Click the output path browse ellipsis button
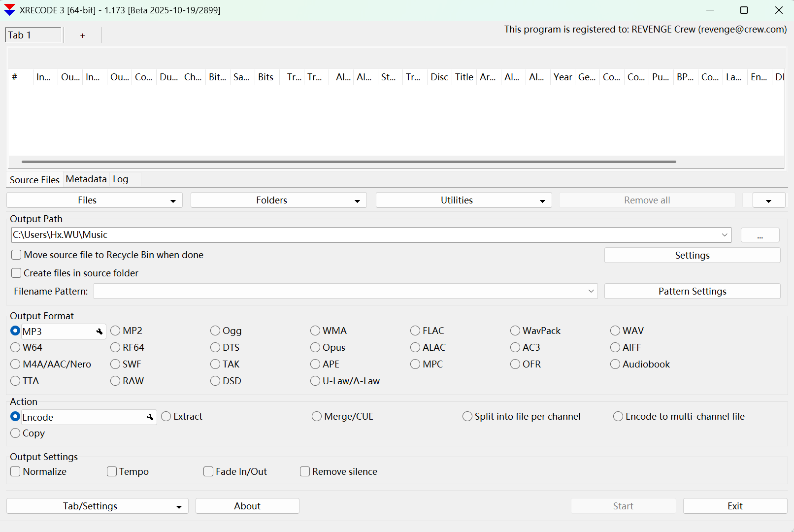Viewport: 794px width, 532px height. pos(760,235)
